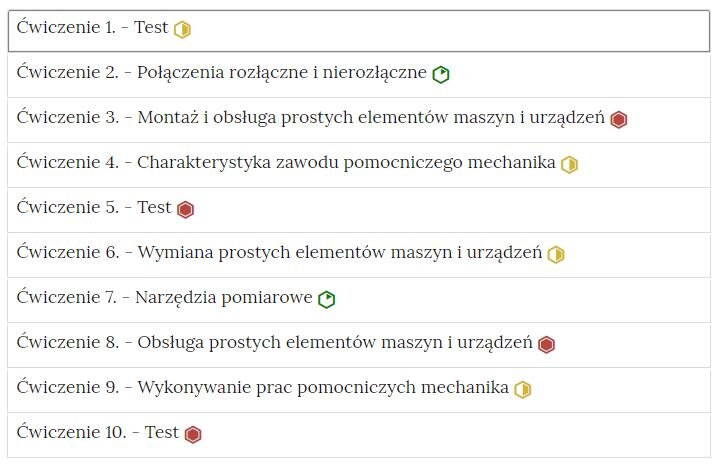Select Ćwiczenie 3 Montaż i obsługa exercise
Screen dimensions: 722x470
(359, 120)
